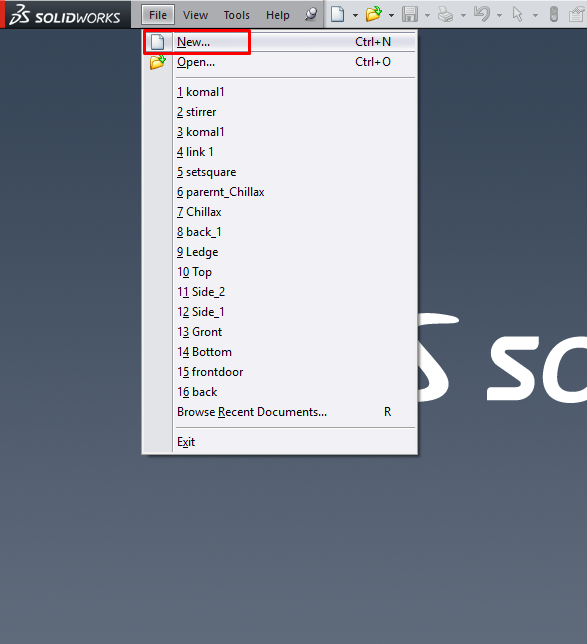Open recent document 2 stirrer
Screen dimensions: 587x644
[280, 112]
